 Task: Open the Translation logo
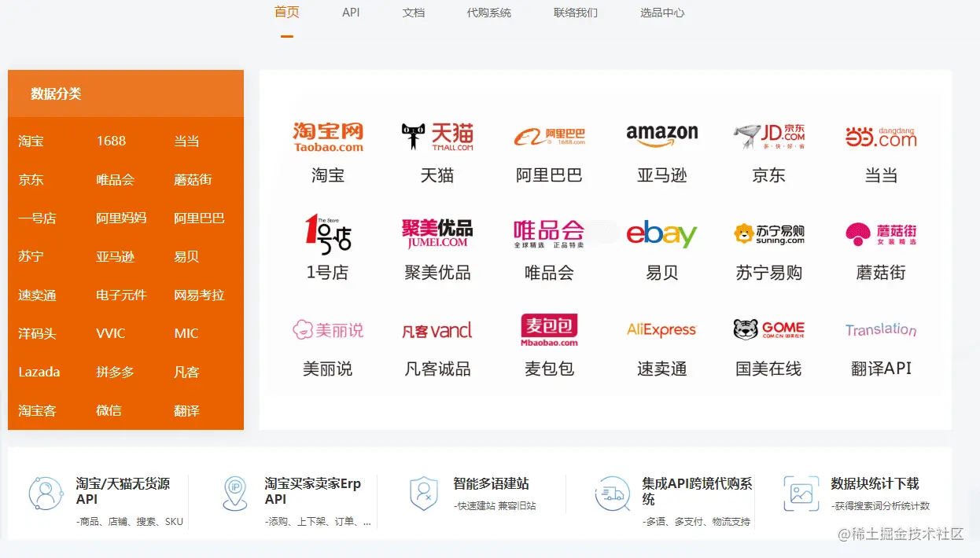[881, 330]
